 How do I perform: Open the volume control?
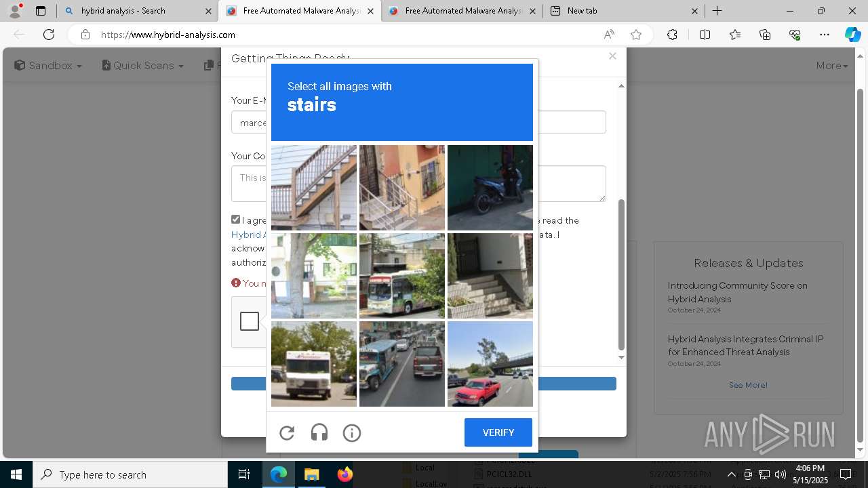pyautogui.click(x=780, y=474)
